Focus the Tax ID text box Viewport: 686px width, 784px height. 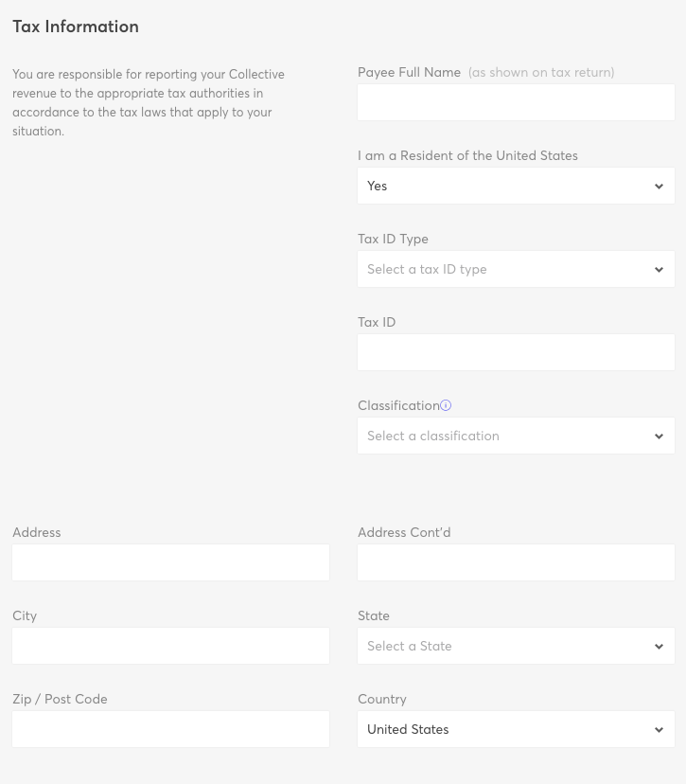tap(516, 352)
